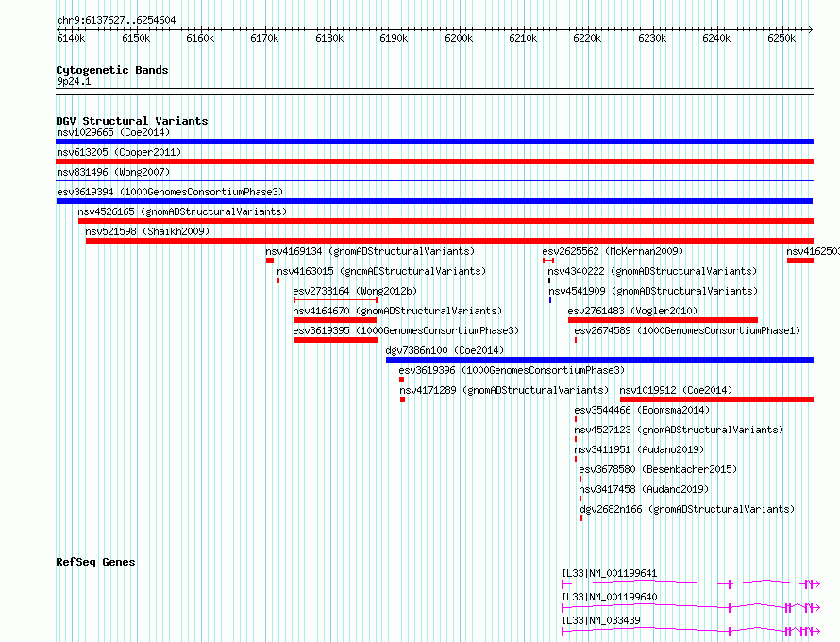
Task: Click the DGV Structural Variants track title
Action: coord(132,121)
